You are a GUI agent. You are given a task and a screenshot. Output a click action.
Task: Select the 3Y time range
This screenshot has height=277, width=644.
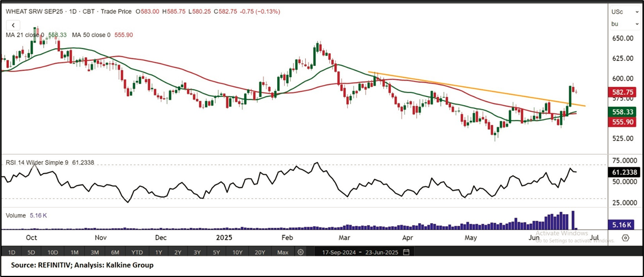click(x=197, y=252)
